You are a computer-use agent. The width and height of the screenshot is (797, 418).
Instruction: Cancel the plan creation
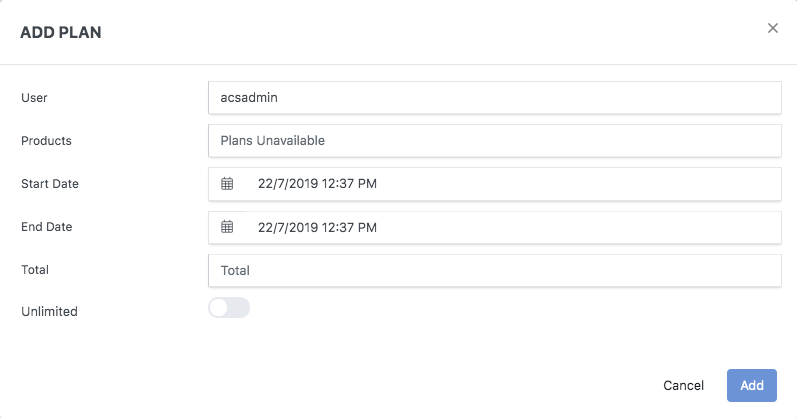click(684, 386)
